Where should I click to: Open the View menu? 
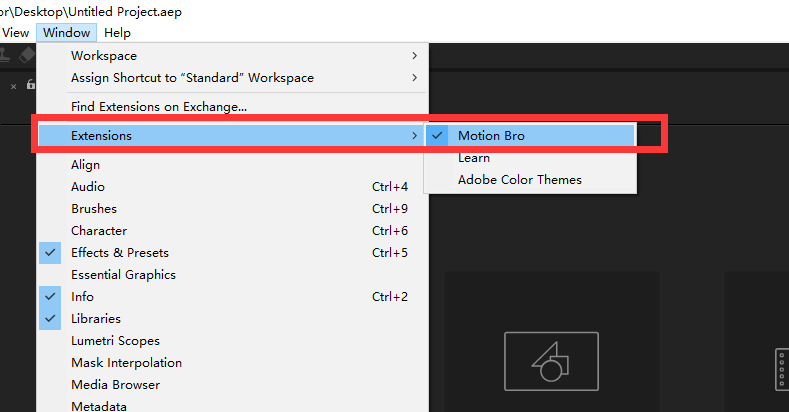[x=16, y=33]
